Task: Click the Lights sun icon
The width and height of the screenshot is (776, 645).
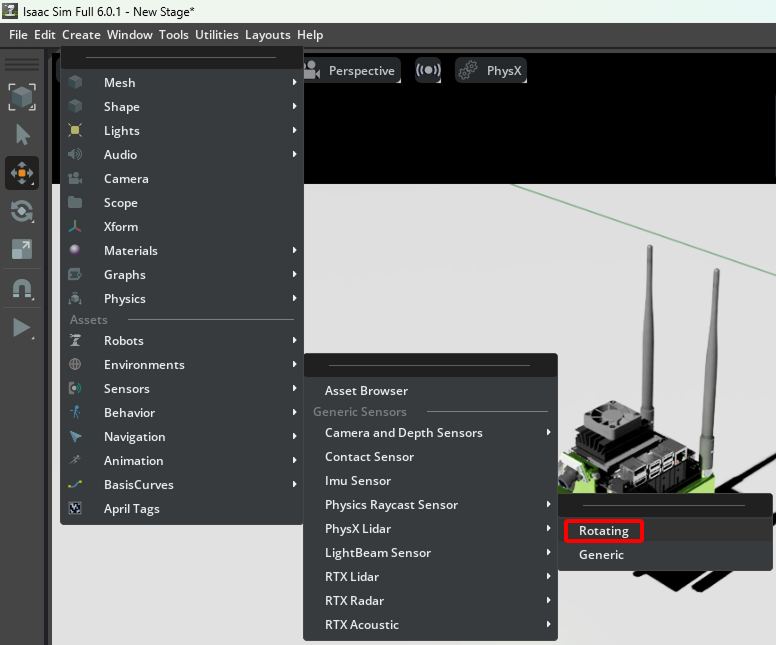Action: (x=75, y=130)
